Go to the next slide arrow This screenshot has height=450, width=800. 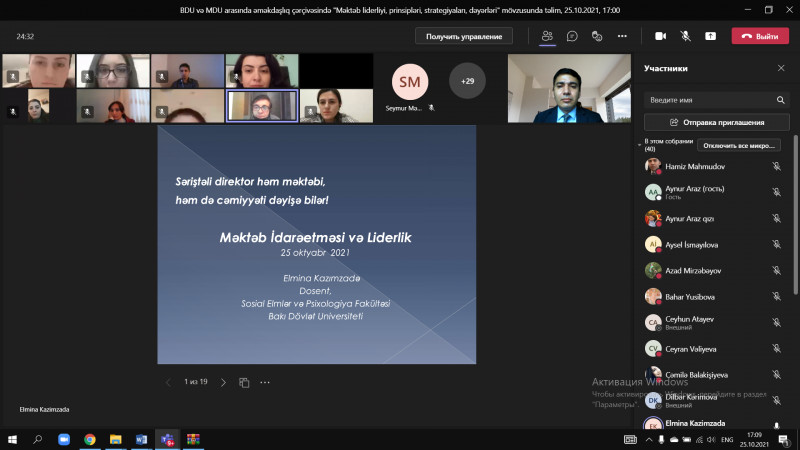tap(223, 382)
